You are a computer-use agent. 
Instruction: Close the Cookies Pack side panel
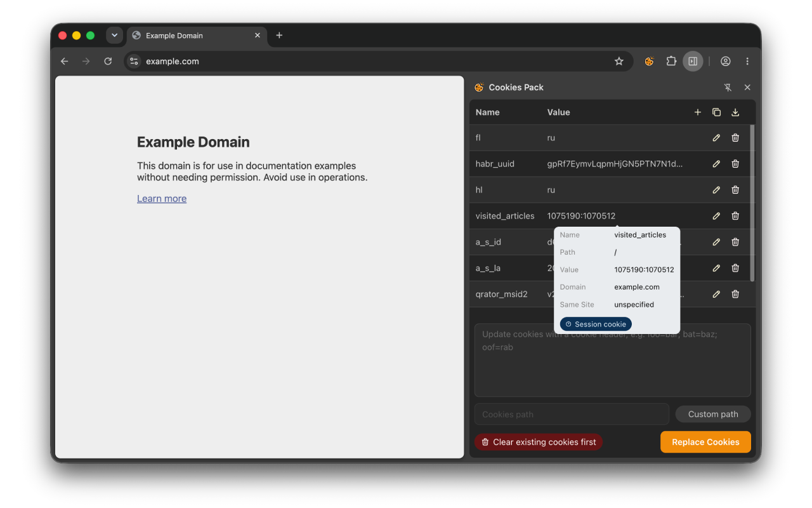coord(747,88)
